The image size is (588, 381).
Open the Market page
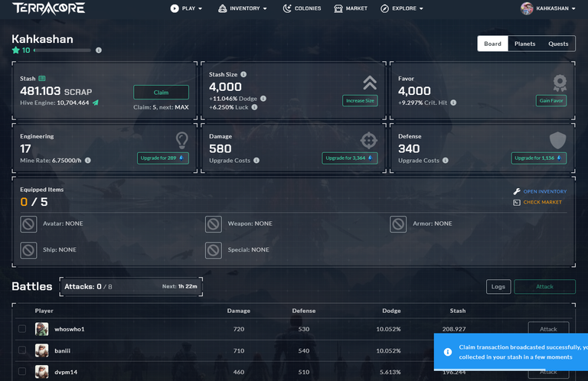(x=351, y=8)
